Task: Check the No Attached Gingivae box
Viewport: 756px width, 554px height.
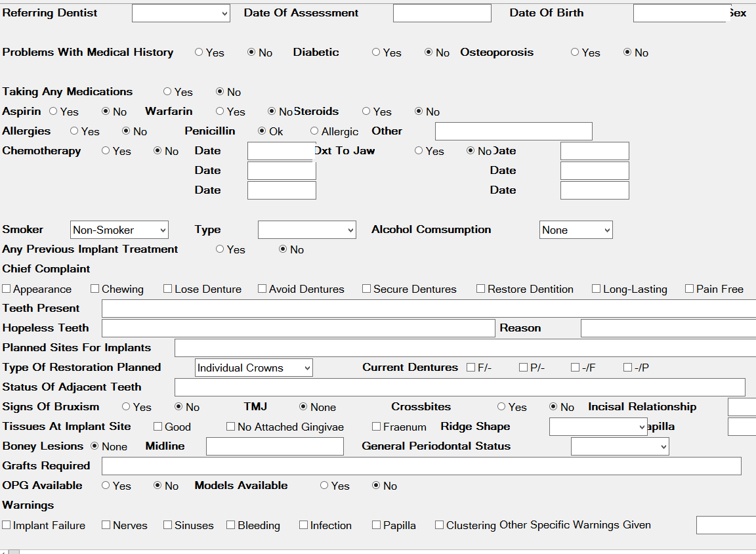Action: tap(231, 427)
